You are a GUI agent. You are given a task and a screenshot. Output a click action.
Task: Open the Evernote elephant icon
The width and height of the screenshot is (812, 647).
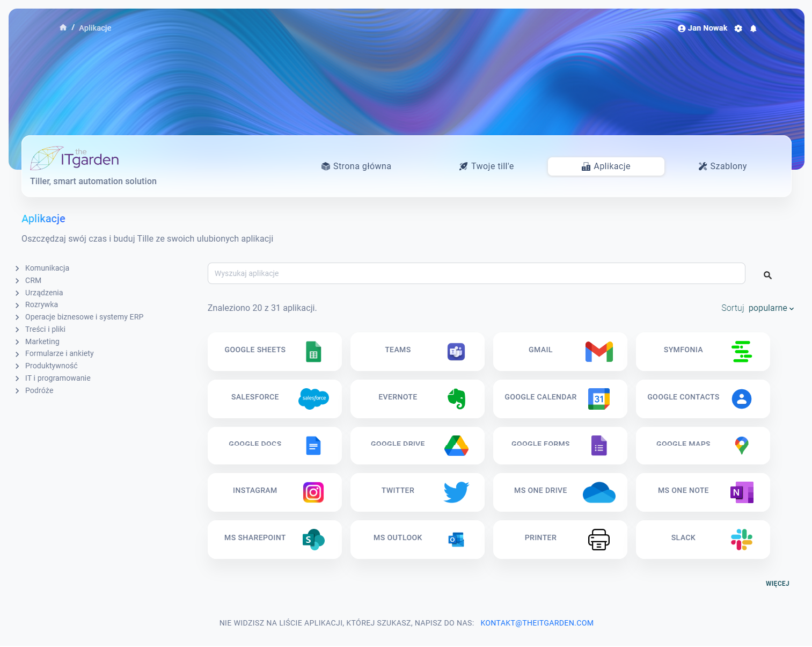coord(456,398)
